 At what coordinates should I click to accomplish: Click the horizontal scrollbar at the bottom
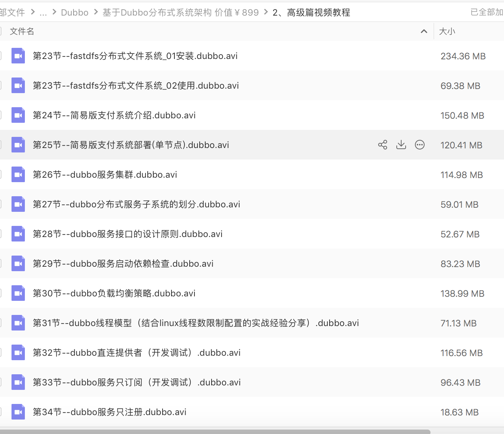[215, 432]
